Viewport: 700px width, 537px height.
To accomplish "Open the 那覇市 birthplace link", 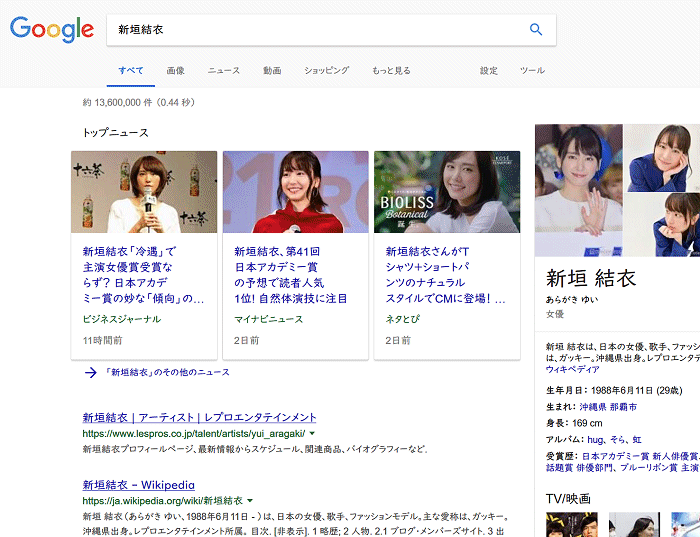I will pyautogui.click(x=623, y=407).
